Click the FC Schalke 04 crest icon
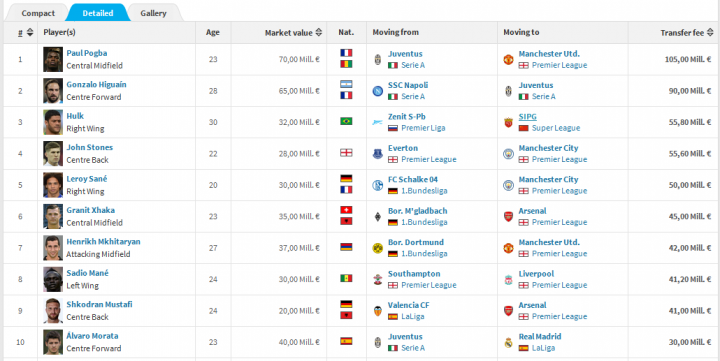Viewport: 720px width, 361px height. click(x=377, y=185)
